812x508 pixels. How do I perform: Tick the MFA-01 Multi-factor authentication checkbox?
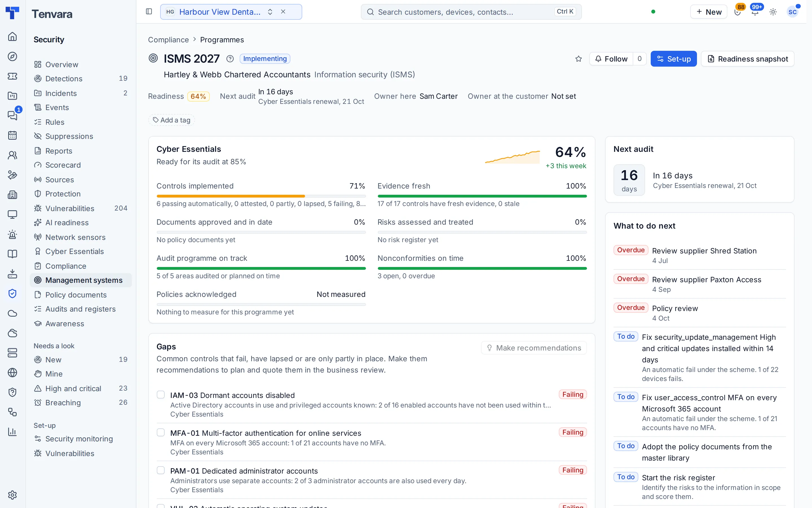tap(161, 432)
